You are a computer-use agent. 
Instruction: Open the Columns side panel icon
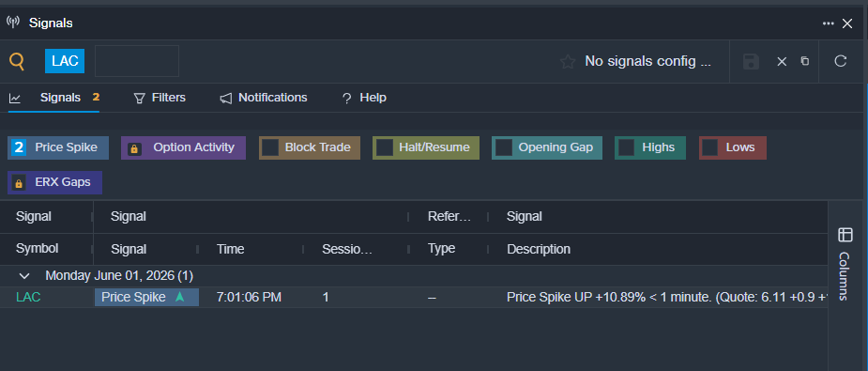coord(845,235)
